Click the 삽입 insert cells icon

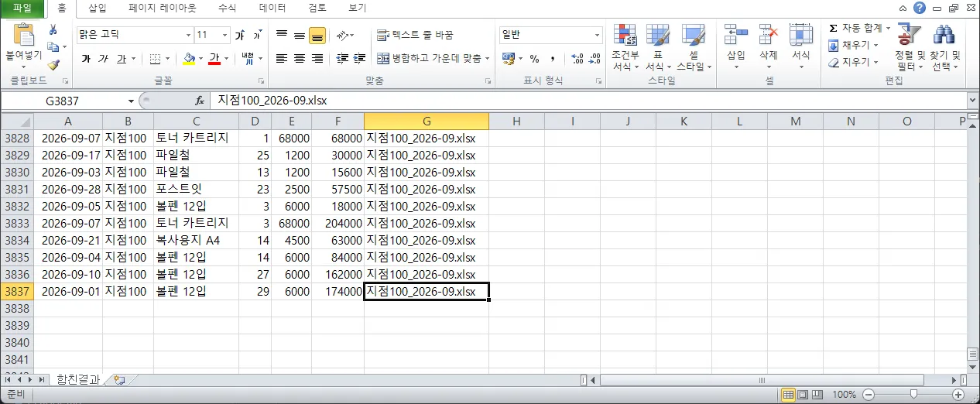(x=735, y=35)
